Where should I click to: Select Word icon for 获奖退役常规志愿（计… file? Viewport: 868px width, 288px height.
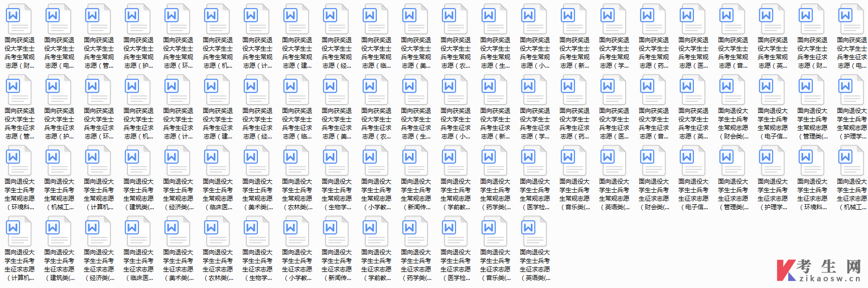click(256, 19)
